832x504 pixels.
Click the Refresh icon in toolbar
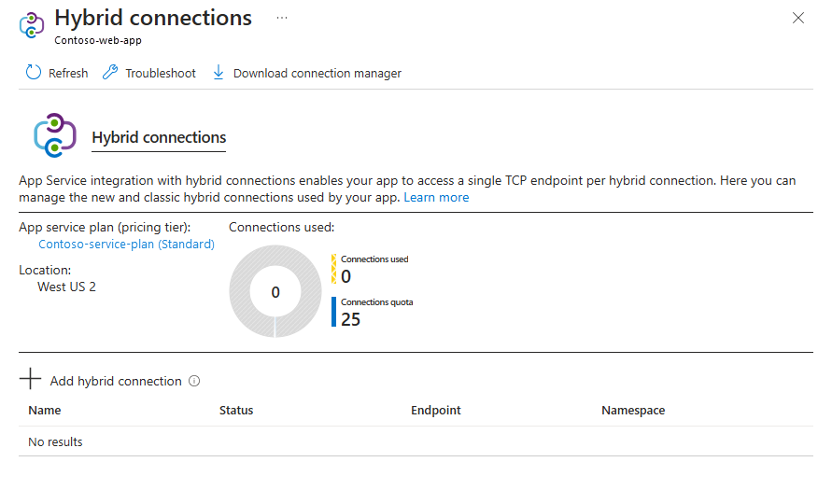pyautogui.click(x=34, y=73)
